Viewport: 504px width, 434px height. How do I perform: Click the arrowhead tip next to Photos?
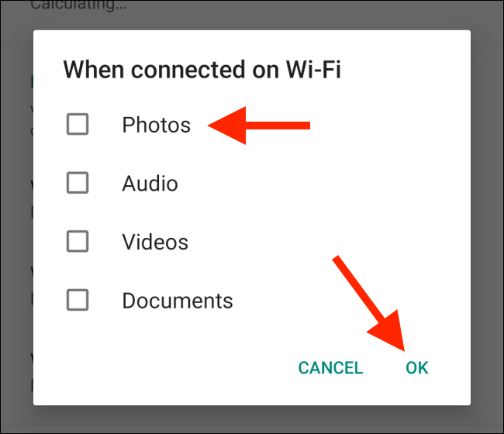[x=211, y=126]
